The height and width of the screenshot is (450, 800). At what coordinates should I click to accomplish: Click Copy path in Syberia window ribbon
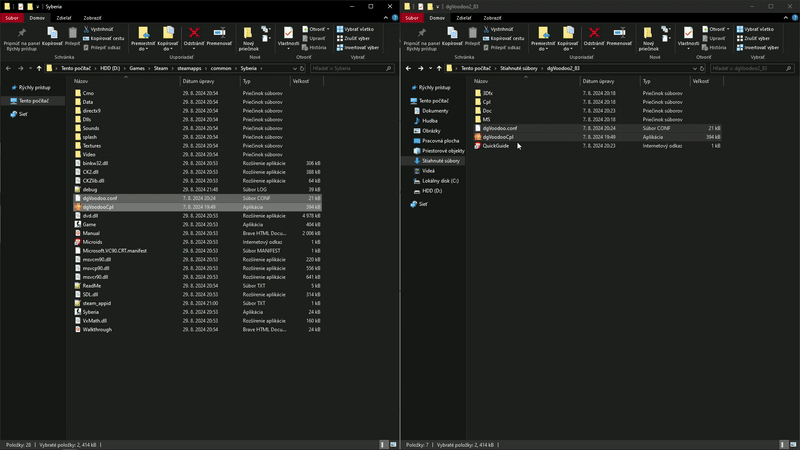click(104, 38)
